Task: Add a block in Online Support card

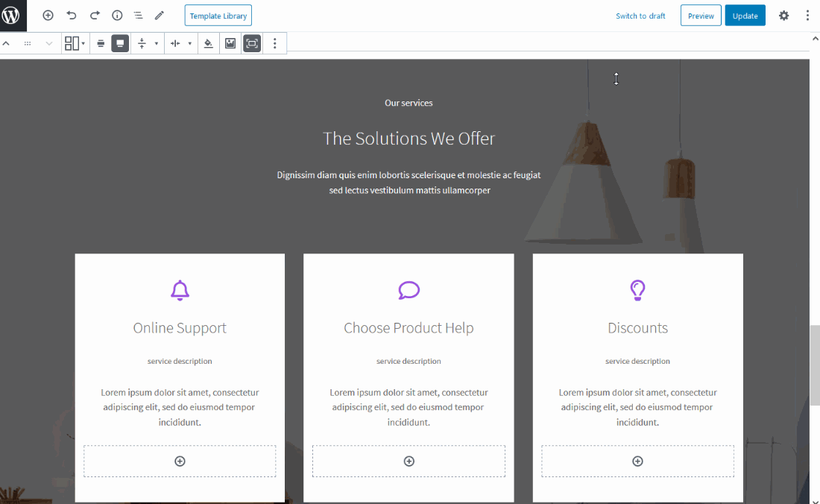Action: click(x=180, y=461)
